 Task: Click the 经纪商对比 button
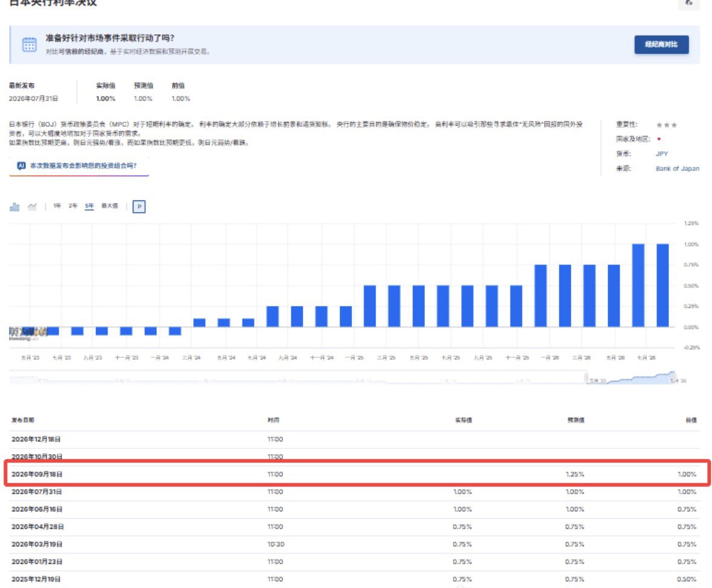pos(661,45)
